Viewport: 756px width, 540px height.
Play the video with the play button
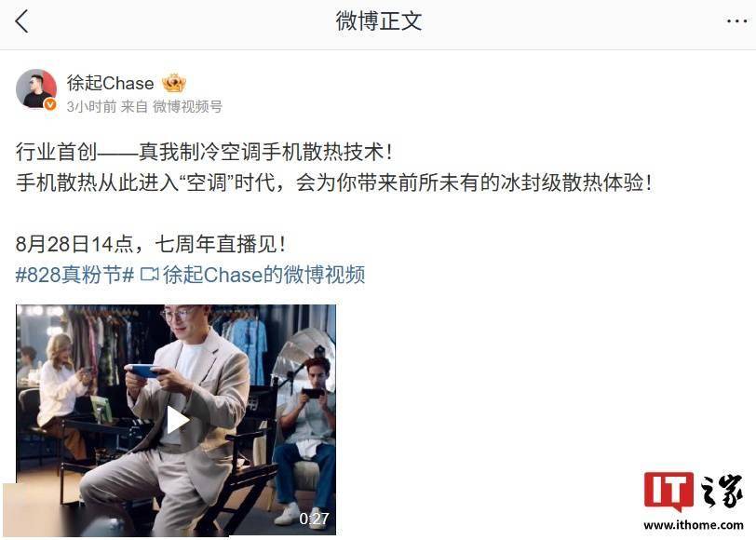[177, 420]
